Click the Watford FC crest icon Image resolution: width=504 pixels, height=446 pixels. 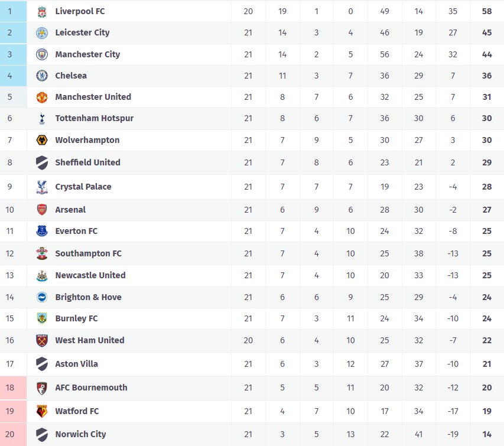click(x=41, y=411)
